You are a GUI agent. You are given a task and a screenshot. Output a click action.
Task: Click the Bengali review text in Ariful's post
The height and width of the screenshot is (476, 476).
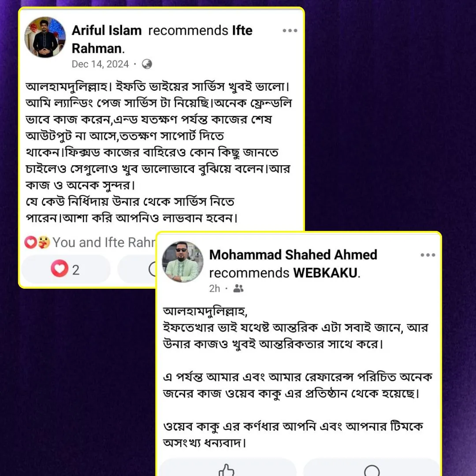(158, 152)
